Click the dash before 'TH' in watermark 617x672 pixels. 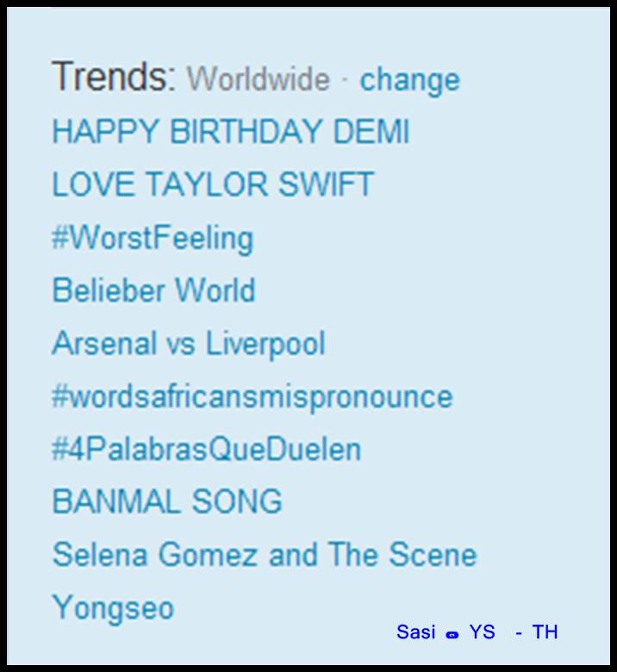coord(519,633)
